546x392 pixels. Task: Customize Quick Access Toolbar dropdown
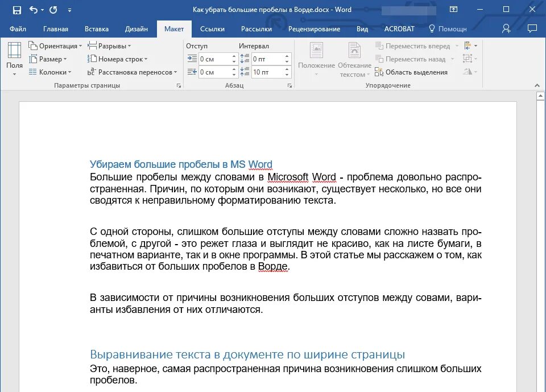(x=69, y=10)
